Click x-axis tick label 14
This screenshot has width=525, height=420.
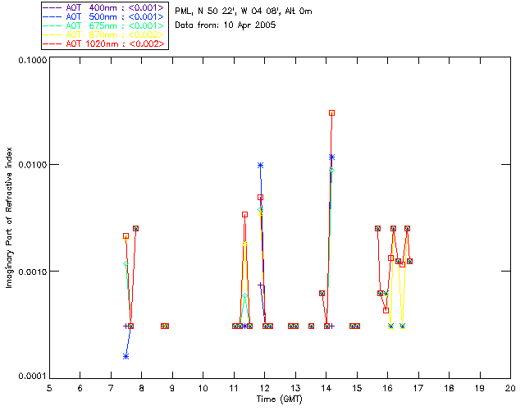(x=326, y=388)
